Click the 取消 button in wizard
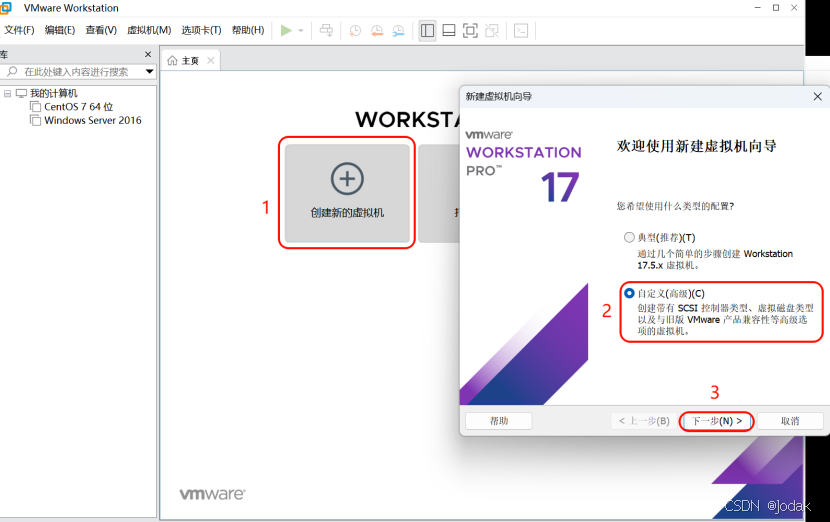This screenshot has width=830, height=522. 790,421
